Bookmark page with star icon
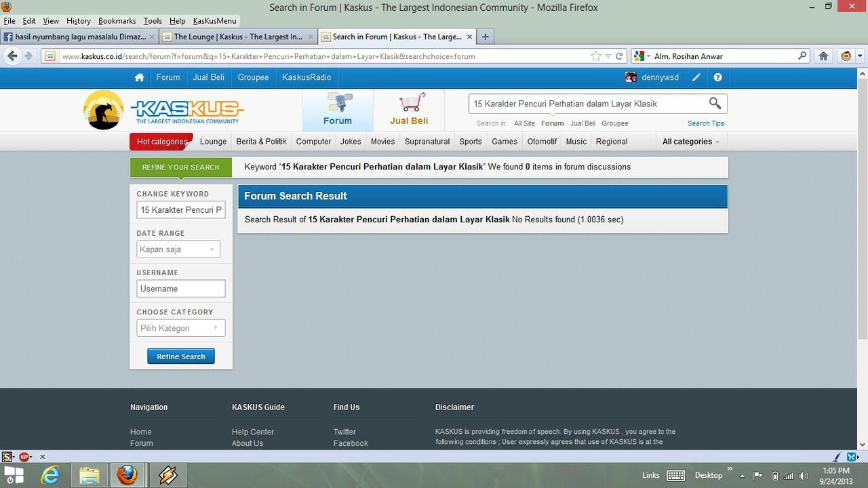868x488 pixels. [x=595, y=56]
